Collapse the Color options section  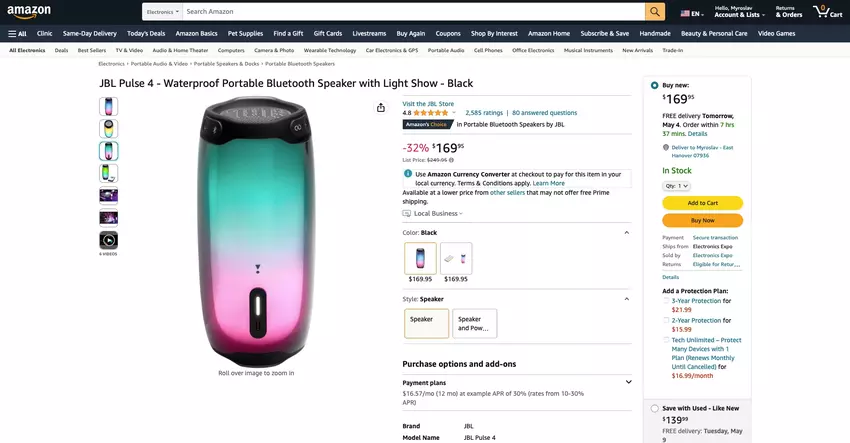(627, 232)
